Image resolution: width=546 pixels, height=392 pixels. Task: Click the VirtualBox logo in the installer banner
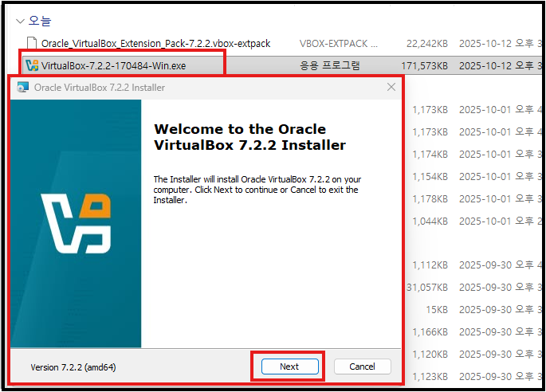click(76, 224)
